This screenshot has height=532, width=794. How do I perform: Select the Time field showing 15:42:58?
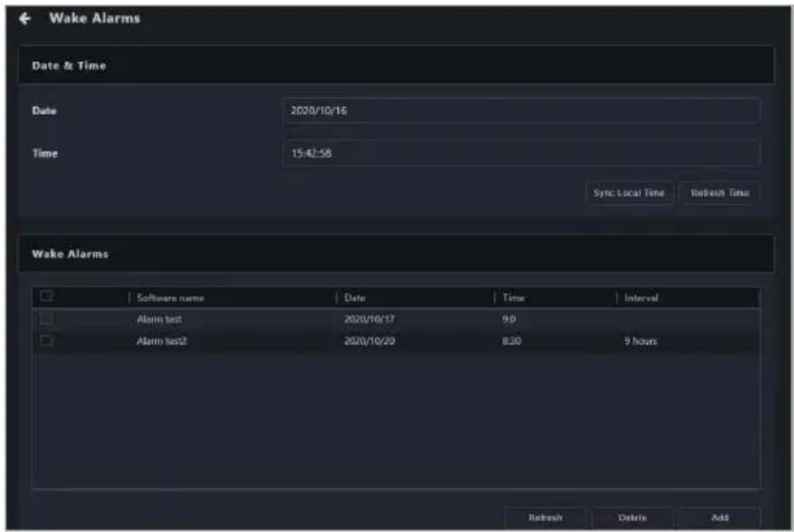click(x=521, y=153)
